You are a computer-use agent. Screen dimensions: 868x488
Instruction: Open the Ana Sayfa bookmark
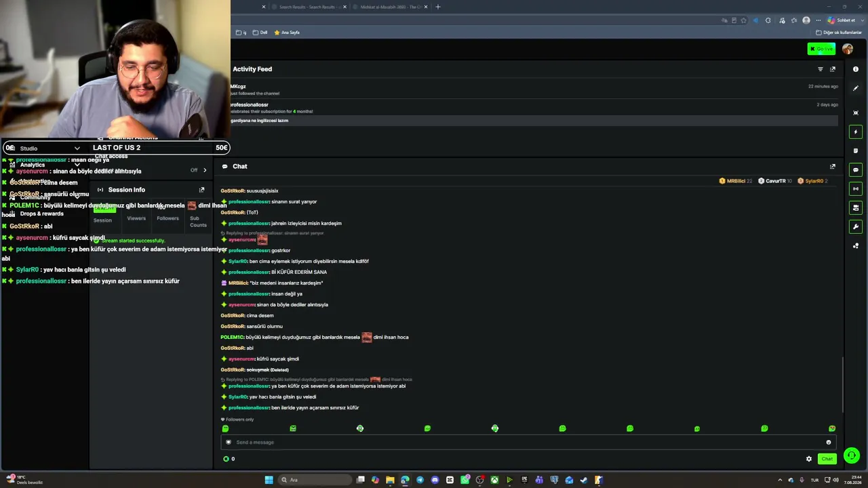[287, 33]
